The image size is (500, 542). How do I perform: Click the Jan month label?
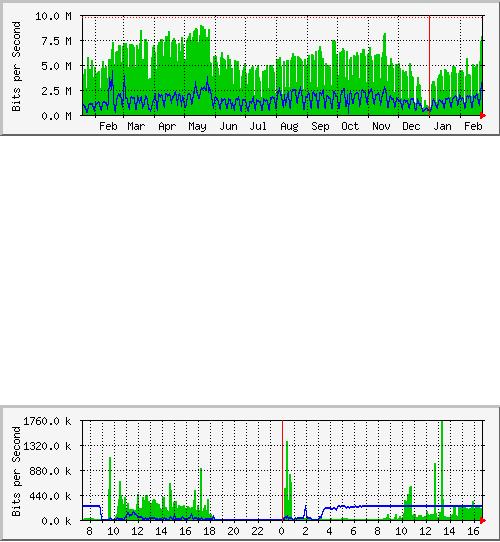[x=442, y=127]
